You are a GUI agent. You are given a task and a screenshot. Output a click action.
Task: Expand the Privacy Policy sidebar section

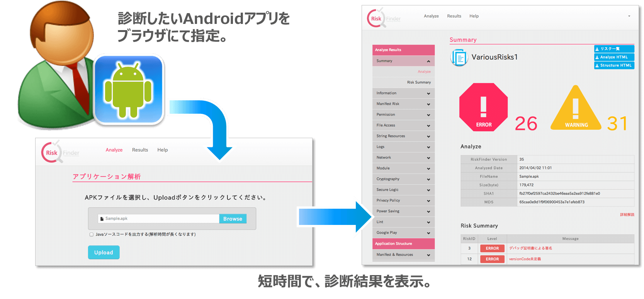(x=403, y=201)
